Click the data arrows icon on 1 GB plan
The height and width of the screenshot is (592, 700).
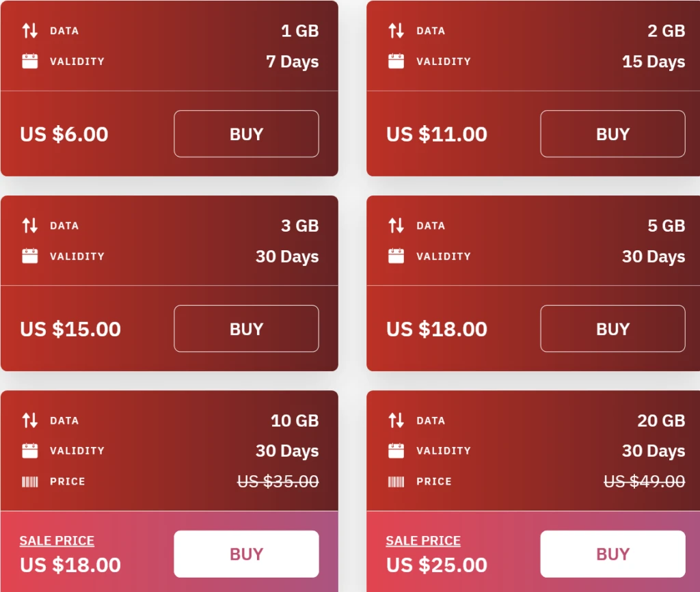pyautogui.click(x=30, y=31)
